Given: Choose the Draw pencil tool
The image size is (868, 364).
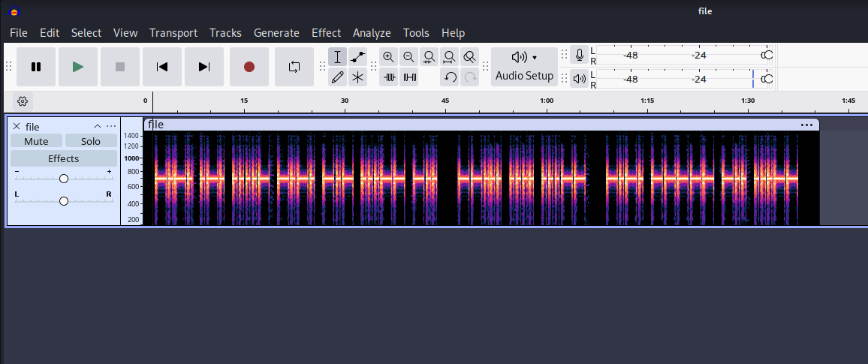Looking at the screenshot, I should tap(338, 77).
